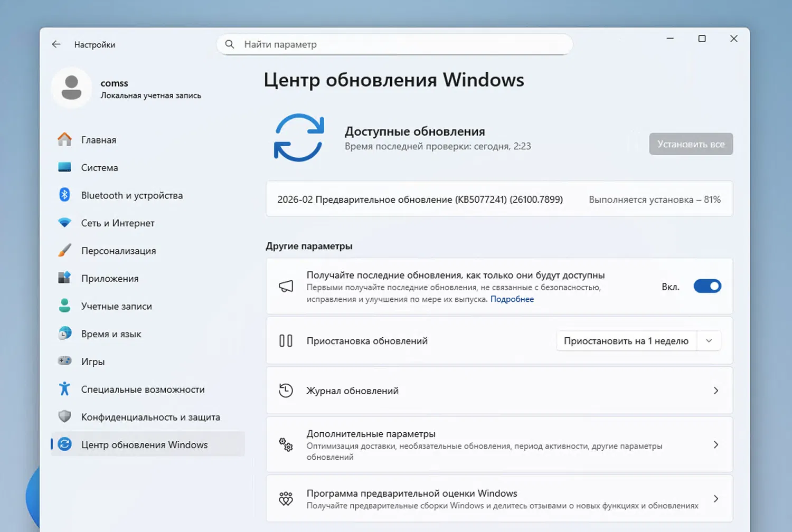Click the Сеть и Интернет Wi-Fi icon
Viewport: 792px width, 532px height.
pyautogui.click(x=64, y=223)
